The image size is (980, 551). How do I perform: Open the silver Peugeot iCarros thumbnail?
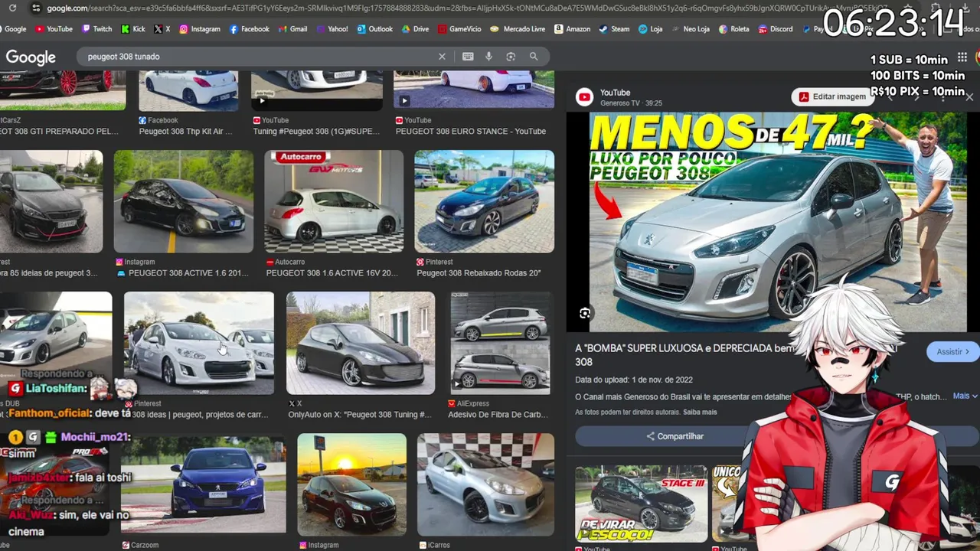point(485,484)
